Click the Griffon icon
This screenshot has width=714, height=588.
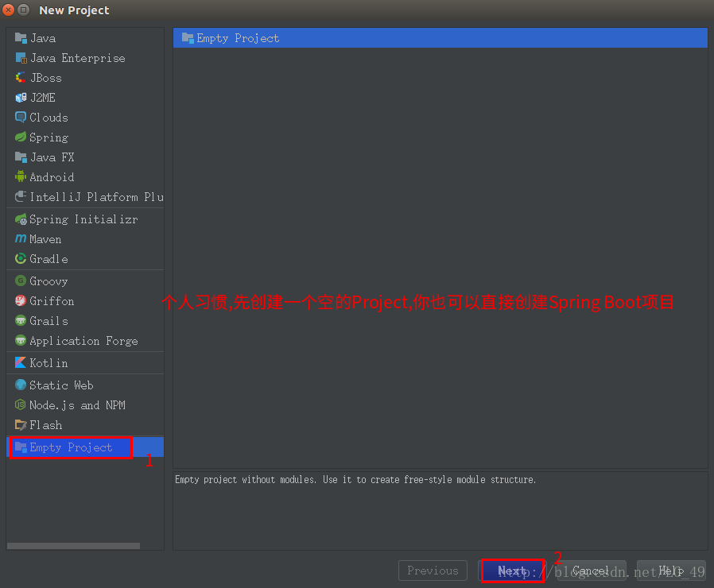[x=21, y=300]
